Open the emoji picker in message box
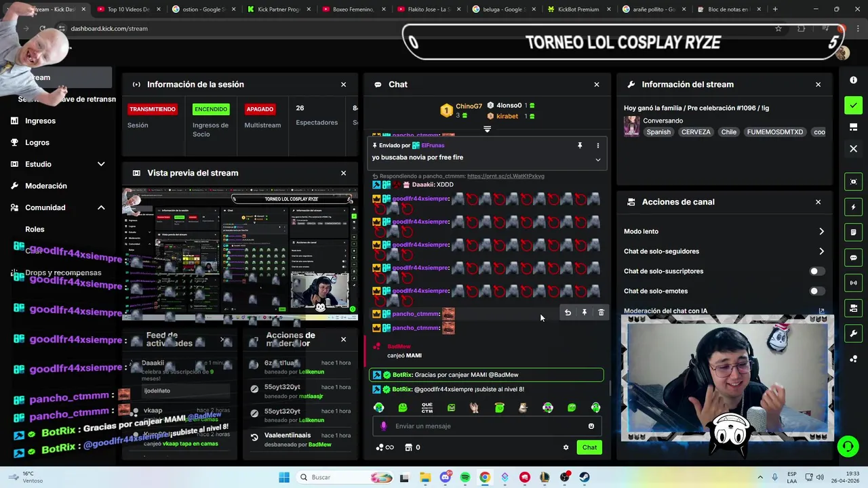This screenshot has width=868, height=488. (x=591, y=426)
